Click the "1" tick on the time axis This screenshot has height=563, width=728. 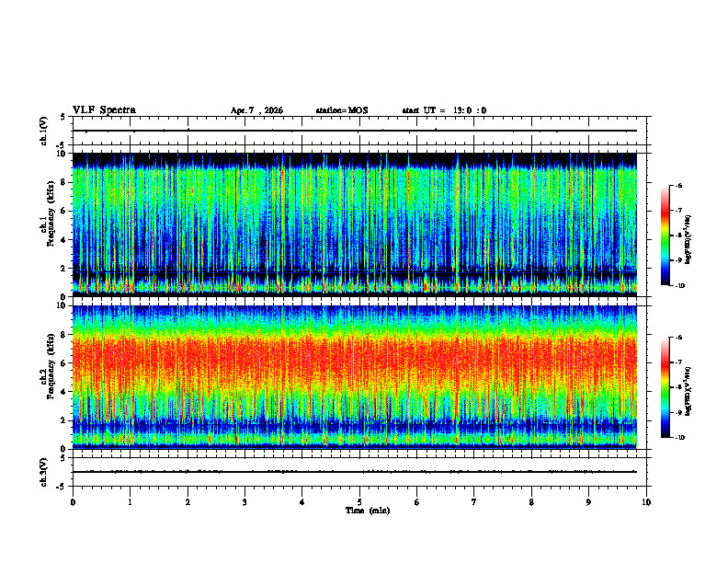click(x=131, y=502)
